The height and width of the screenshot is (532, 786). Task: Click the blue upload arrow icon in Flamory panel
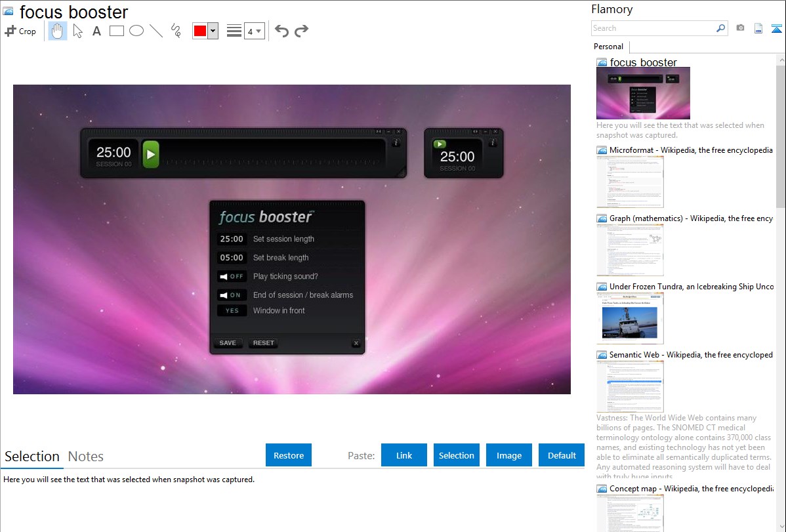776,28
